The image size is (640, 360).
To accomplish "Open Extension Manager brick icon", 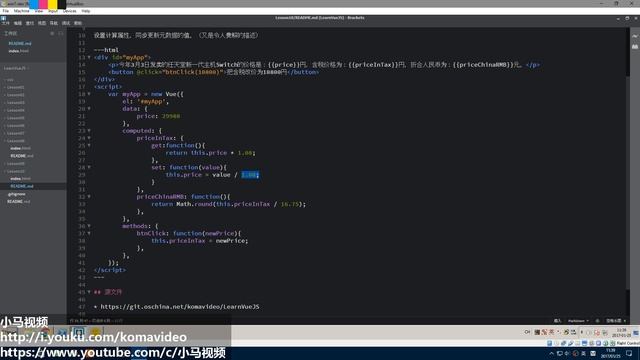I will [635, 47].
